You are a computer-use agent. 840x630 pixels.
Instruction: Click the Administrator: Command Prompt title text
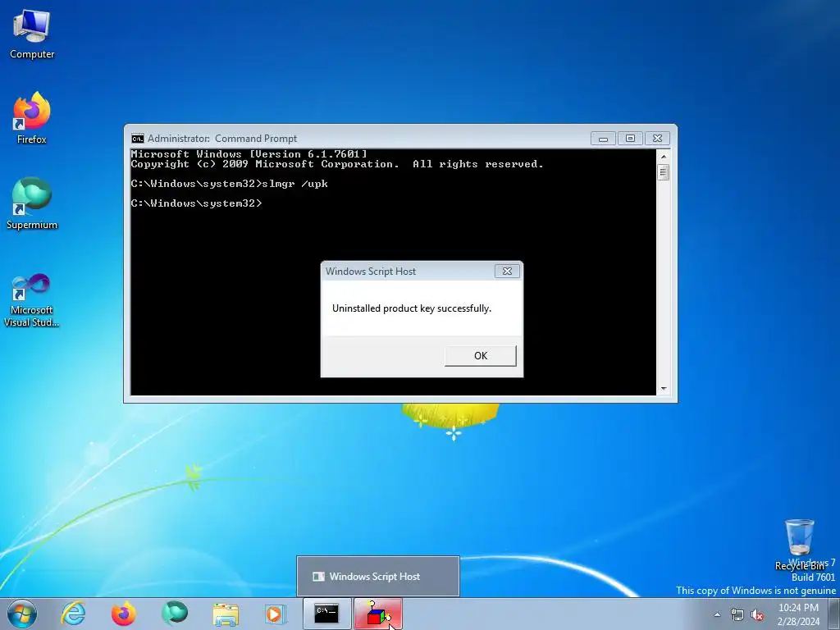[x=222, y=138]
